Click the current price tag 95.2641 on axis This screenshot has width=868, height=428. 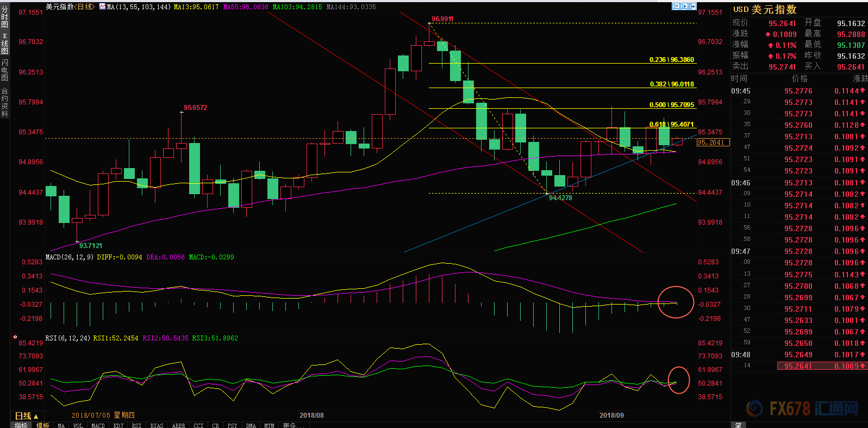click(713, 142)
